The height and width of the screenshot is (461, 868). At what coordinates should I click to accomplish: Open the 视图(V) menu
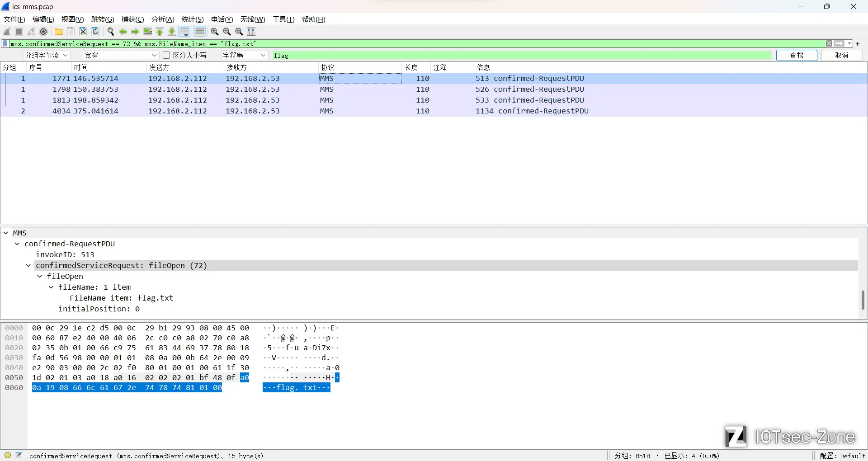click(73, 19)
